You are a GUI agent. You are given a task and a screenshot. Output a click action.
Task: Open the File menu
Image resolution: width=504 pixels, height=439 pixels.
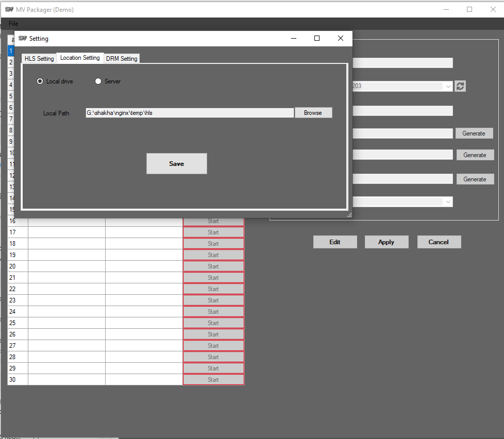coord(13,24)
